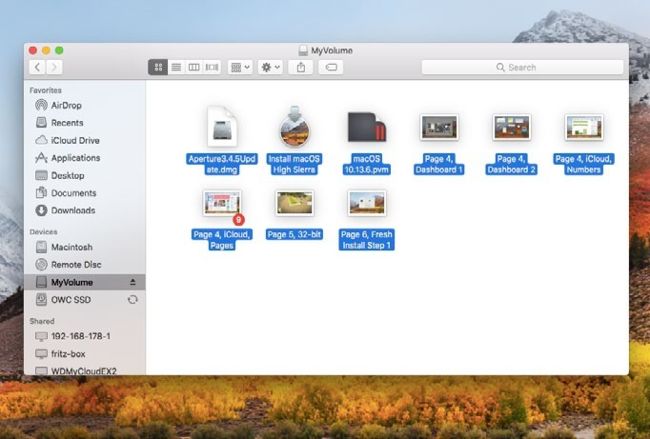Go forward with the right chevron button
The width and height of the screenshot is (650, 439).
click(x=54, y=67)
